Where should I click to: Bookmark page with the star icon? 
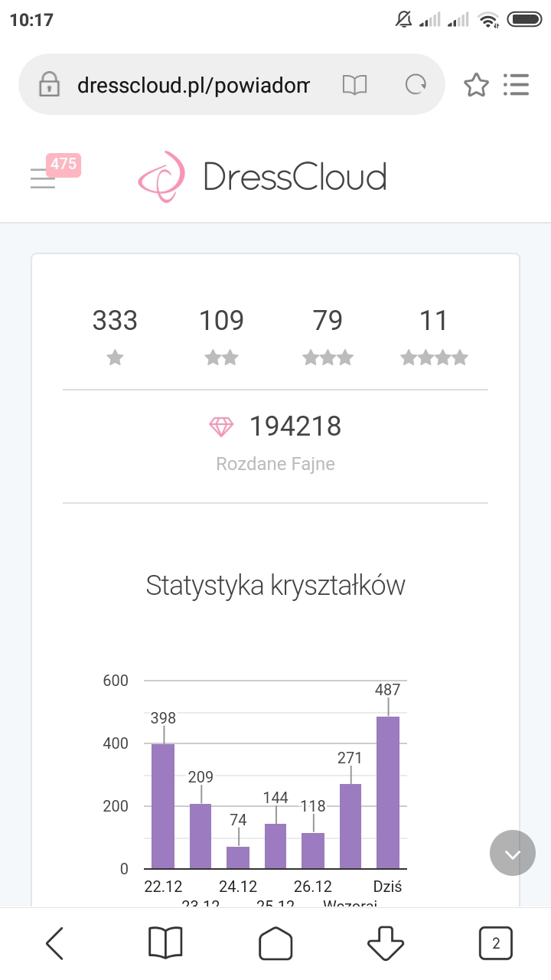point(476,84)
